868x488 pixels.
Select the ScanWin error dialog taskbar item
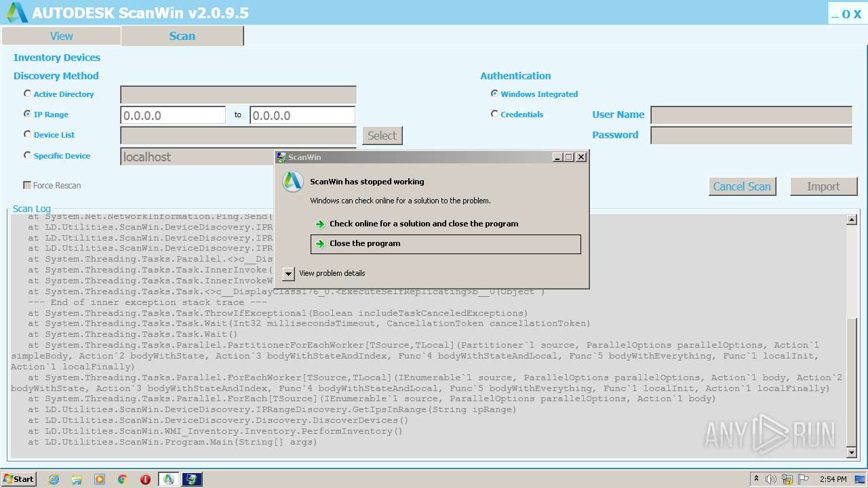tap(192, 479)
